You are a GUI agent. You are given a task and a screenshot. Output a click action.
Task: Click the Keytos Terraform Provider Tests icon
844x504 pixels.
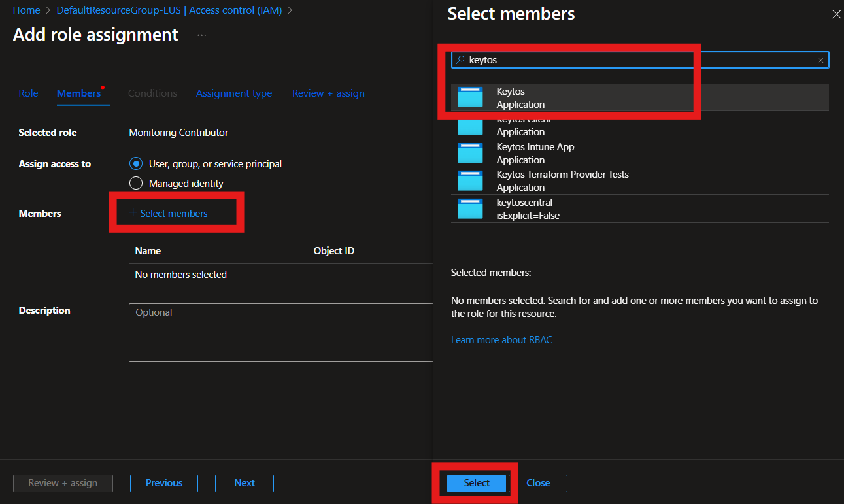[x=470, y=180]
